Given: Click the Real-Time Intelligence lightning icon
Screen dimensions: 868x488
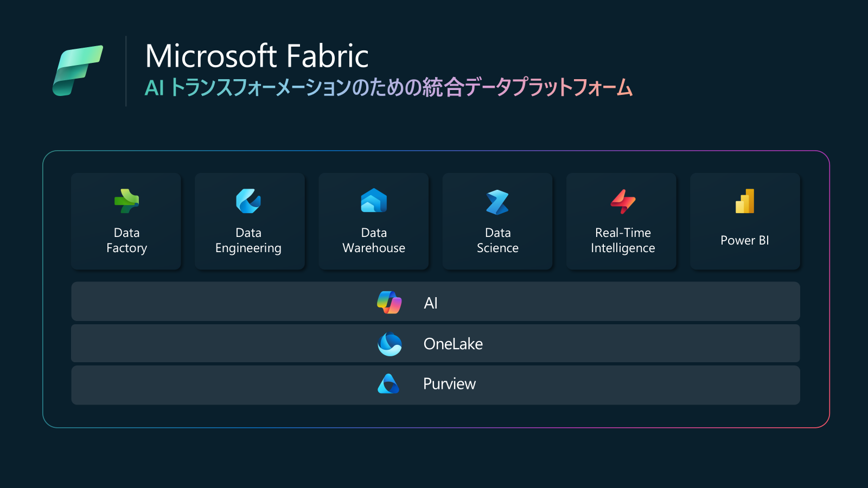Looking at the screenshot, I should pos(623,202).
